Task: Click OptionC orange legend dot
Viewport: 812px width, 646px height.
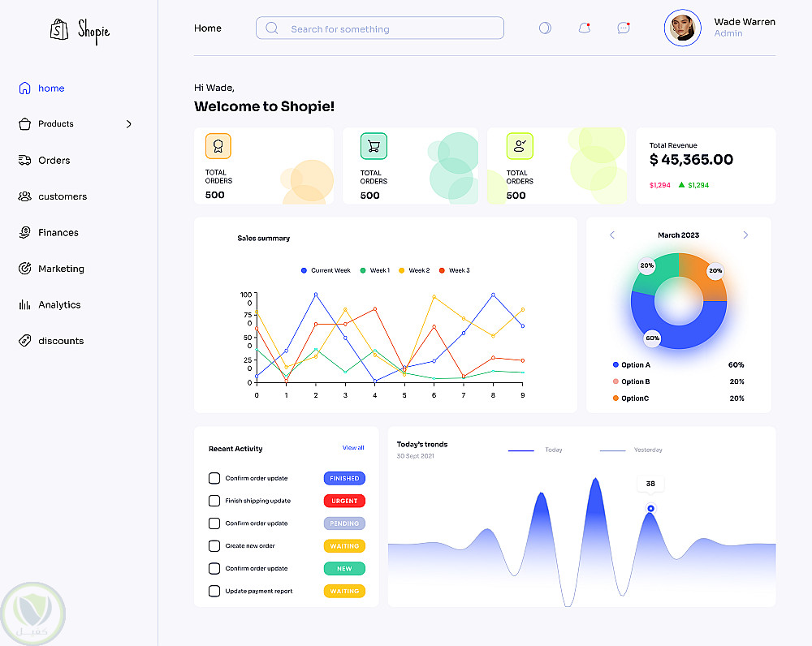Action: pos(615,398)
